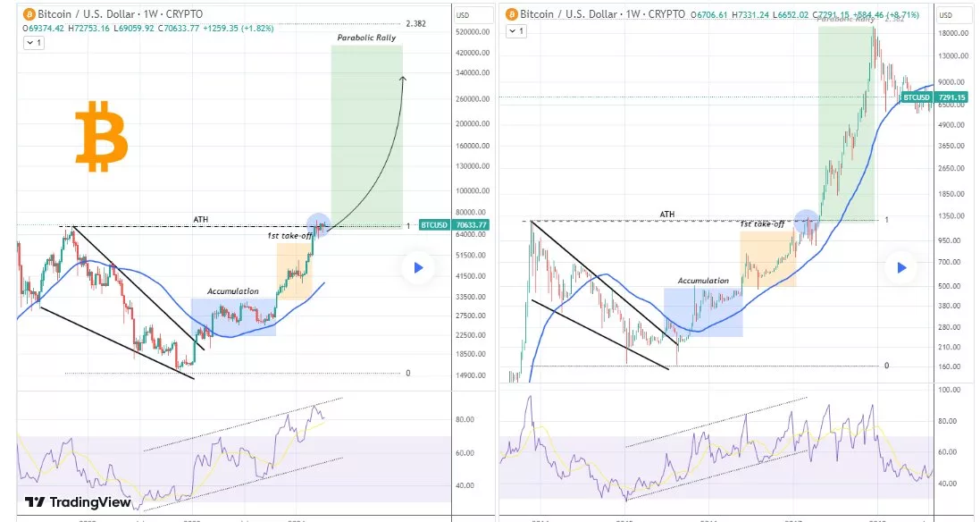
Task: Click the TradingView logo
Action: pyautogui.click(x=78, y=502)
